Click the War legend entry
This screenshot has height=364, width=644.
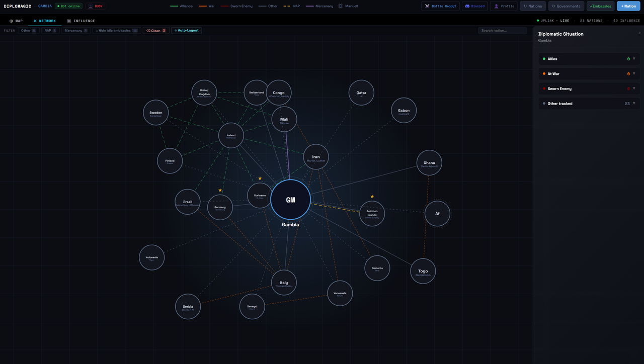tap(206, 6)
